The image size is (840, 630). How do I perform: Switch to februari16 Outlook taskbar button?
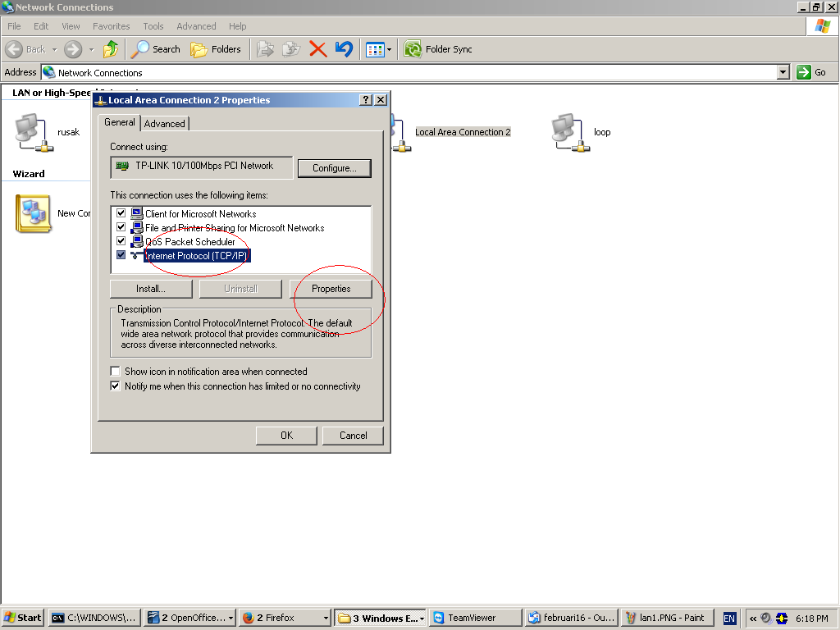click(x=572, y=618)
